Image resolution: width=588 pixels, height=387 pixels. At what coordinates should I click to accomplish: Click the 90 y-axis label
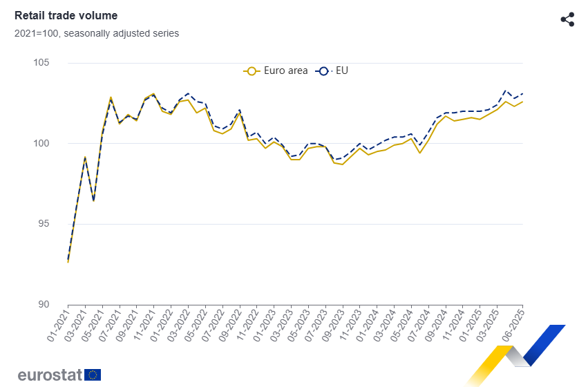pos(44,305)
